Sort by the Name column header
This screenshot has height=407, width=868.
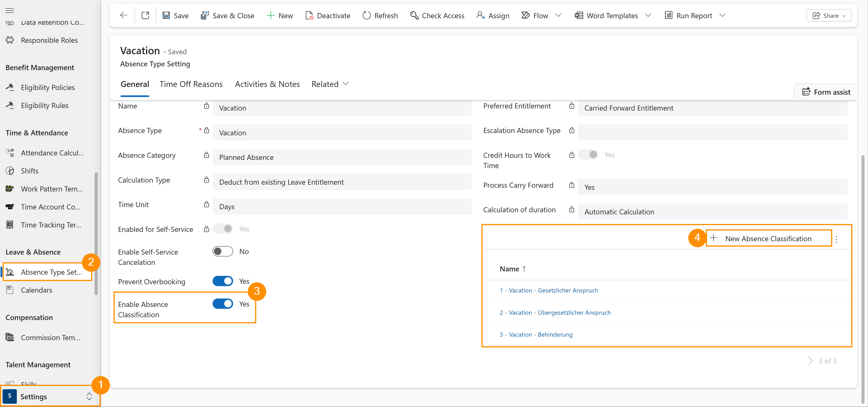point(509,268)
